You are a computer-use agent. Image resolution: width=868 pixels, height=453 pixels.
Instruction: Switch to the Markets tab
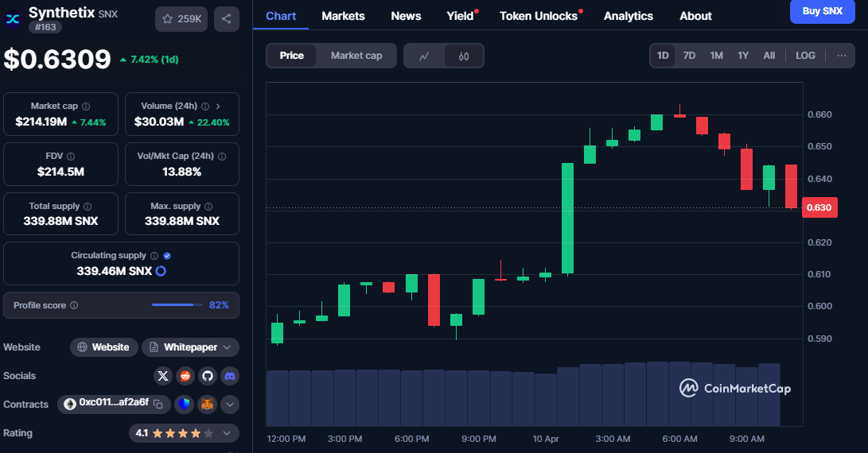coord(343,16)
